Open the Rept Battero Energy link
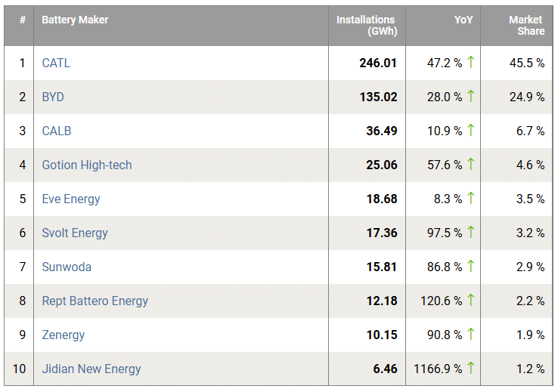558x392 pixels. [95, 301]
